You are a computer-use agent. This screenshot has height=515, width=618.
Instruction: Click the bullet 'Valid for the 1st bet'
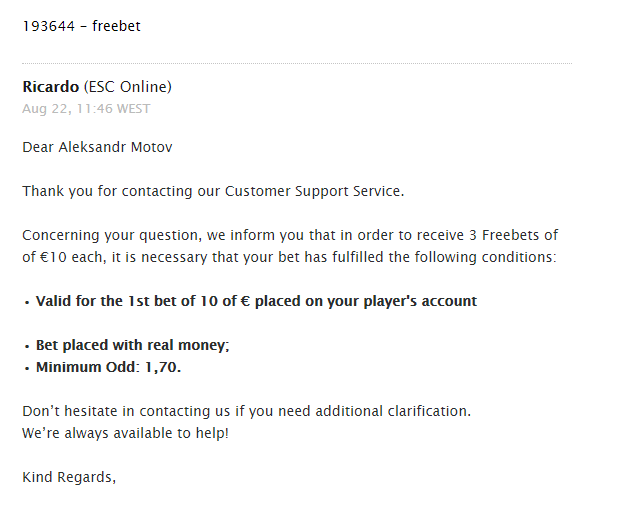coord(257,301)
